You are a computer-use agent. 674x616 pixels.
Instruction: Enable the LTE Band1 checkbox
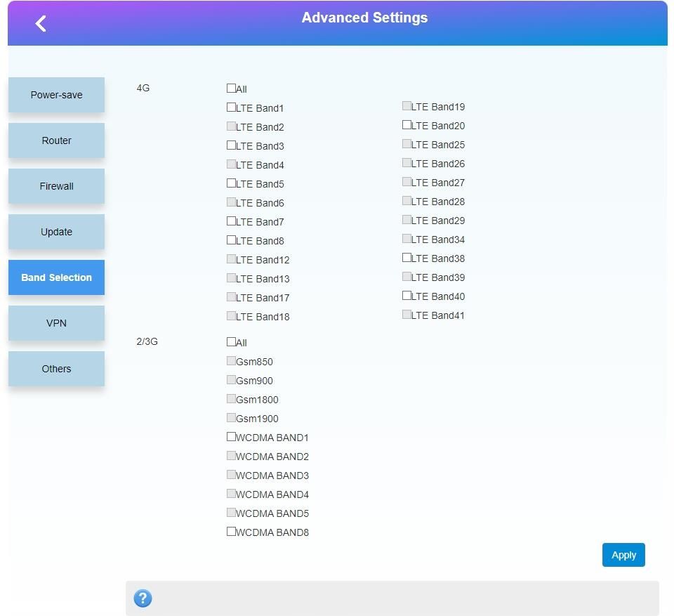[231, 107]
